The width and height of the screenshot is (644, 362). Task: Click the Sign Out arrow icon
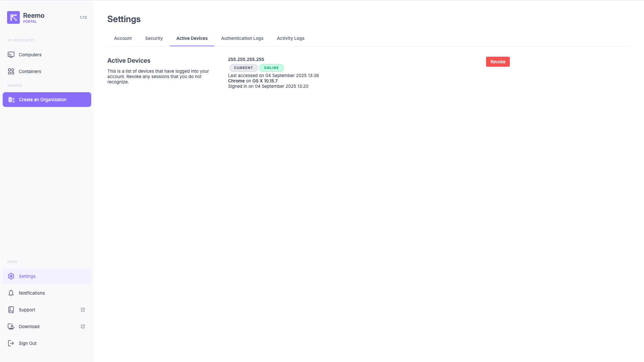pos(11,343)
